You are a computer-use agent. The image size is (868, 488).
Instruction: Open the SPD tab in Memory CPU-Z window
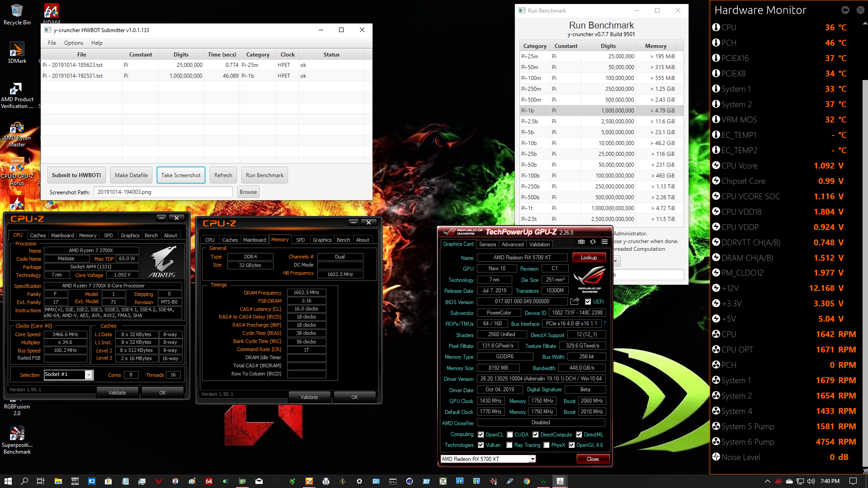[x=301, y=240]
